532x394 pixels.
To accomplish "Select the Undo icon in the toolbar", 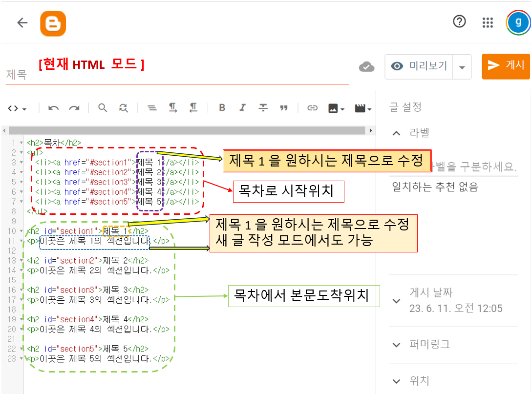I will click(x=53, y=108).
